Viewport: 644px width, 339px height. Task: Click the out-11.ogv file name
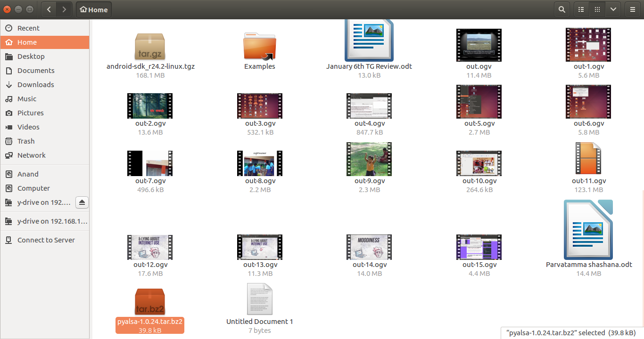coord(589,181)
